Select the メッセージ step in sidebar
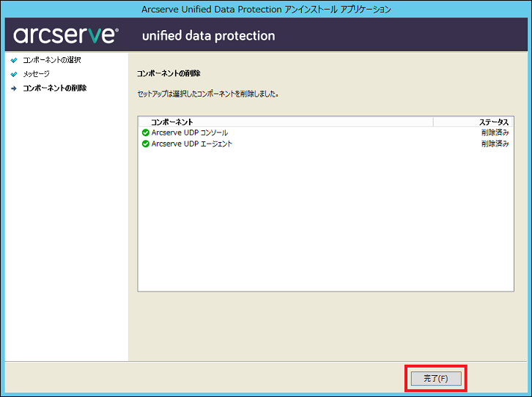Image resolution: width=532 pixels, height=397 pixels. (37, 74)
